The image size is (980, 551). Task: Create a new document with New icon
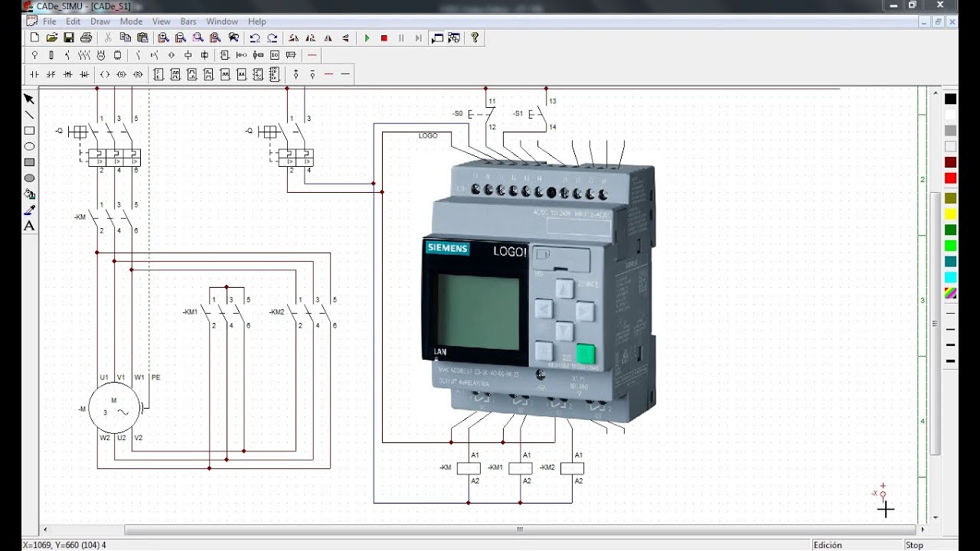[34, 37]
